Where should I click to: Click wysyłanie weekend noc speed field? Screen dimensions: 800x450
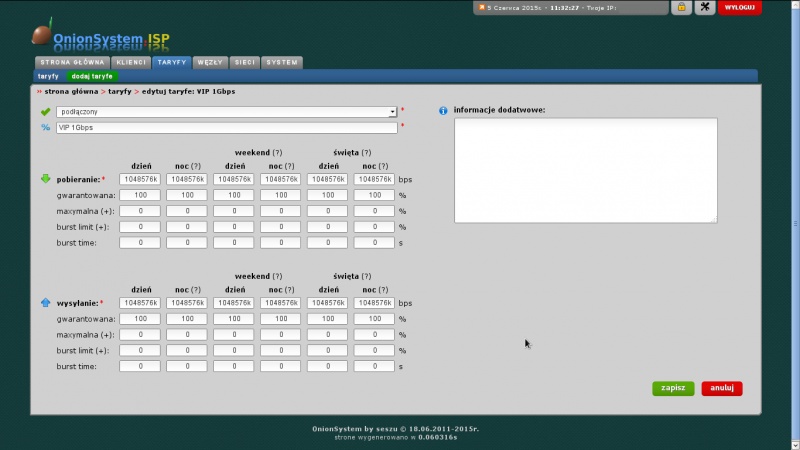pos(281,303)
